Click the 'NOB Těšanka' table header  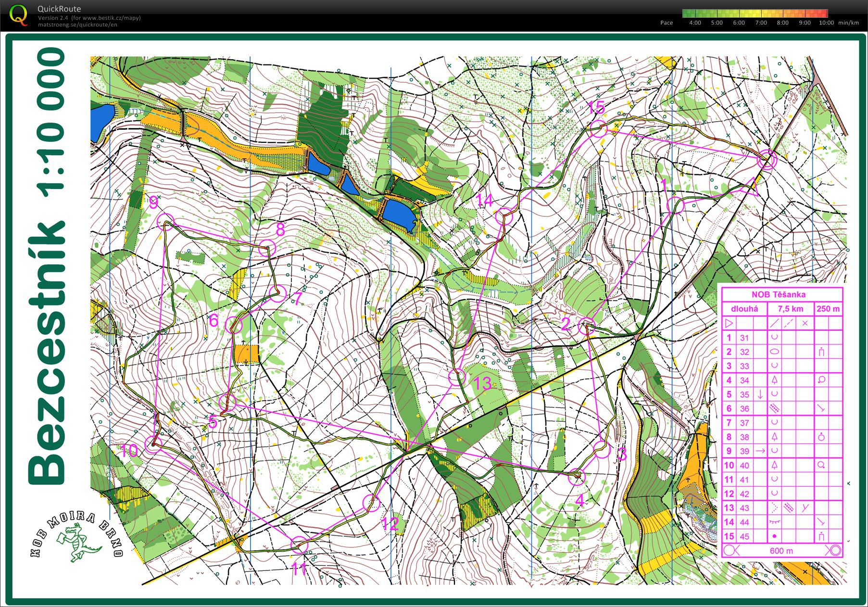pyautogui.click(x=779, y=294)
